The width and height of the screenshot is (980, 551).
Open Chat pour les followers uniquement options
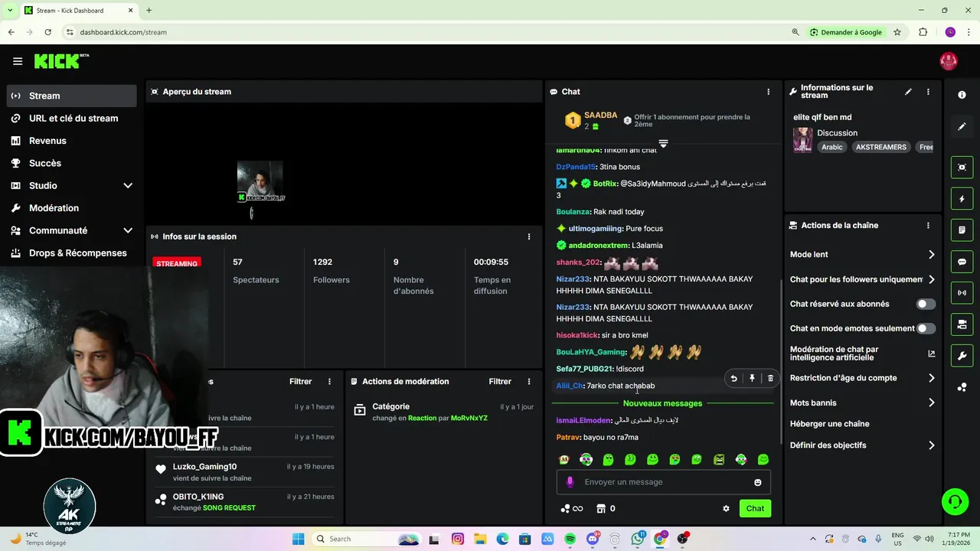(862, 279)
